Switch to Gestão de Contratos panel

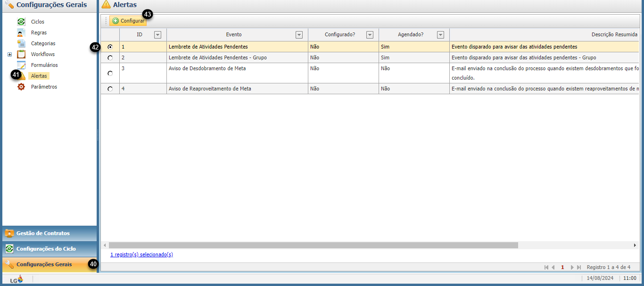[x=50, y=233]
